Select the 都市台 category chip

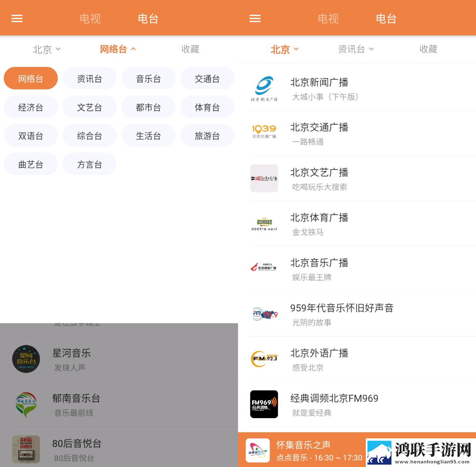(149, 107)
